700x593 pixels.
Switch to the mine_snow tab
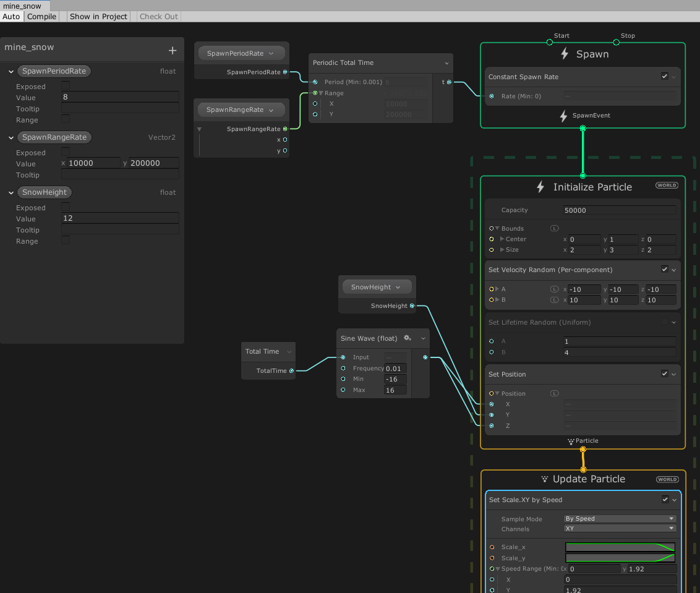click(22, 6)
